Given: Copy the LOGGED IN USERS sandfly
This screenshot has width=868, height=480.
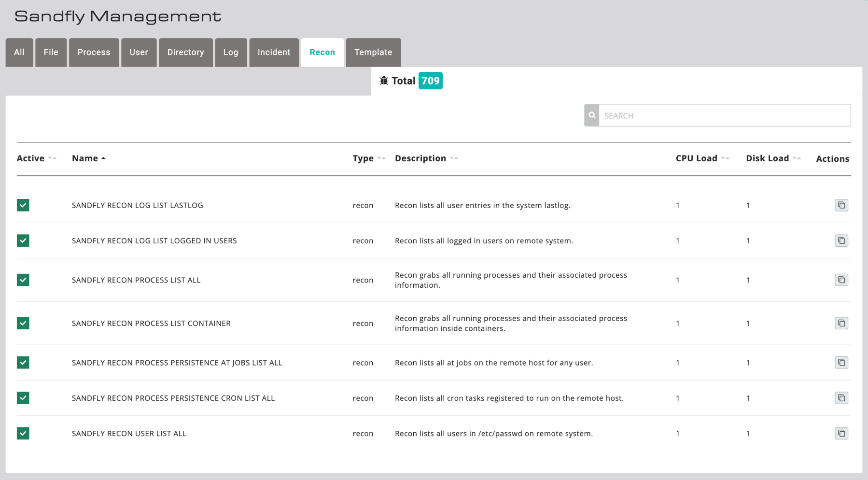Looking at the screenshot, I should point(841,240).
